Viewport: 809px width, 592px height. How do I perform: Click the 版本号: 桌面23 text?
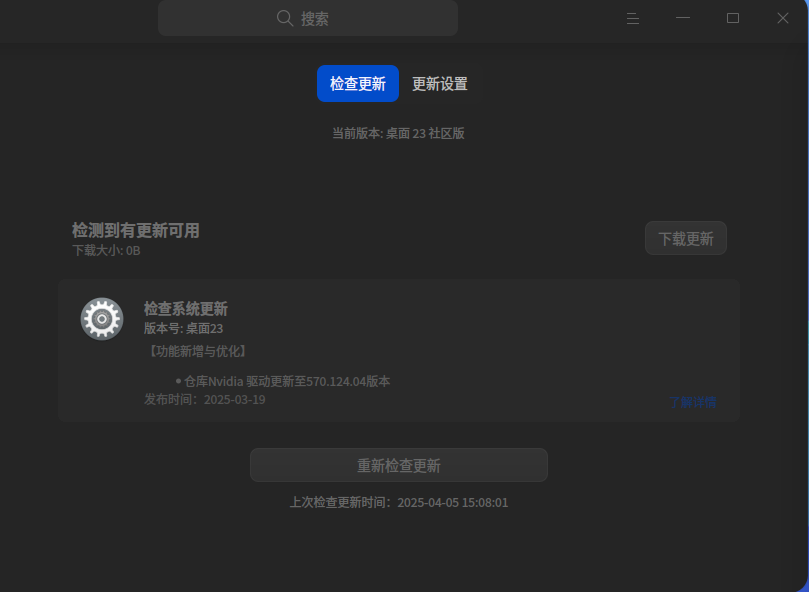coord(183,328)
